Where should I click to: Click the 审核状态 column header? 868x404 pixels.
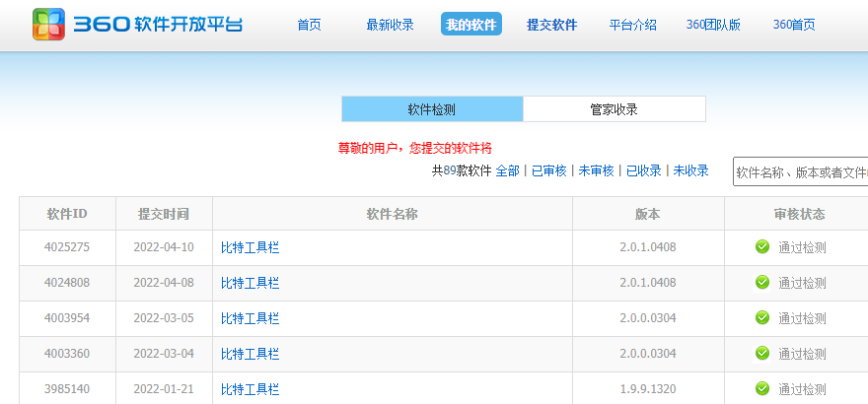[799, 214]
